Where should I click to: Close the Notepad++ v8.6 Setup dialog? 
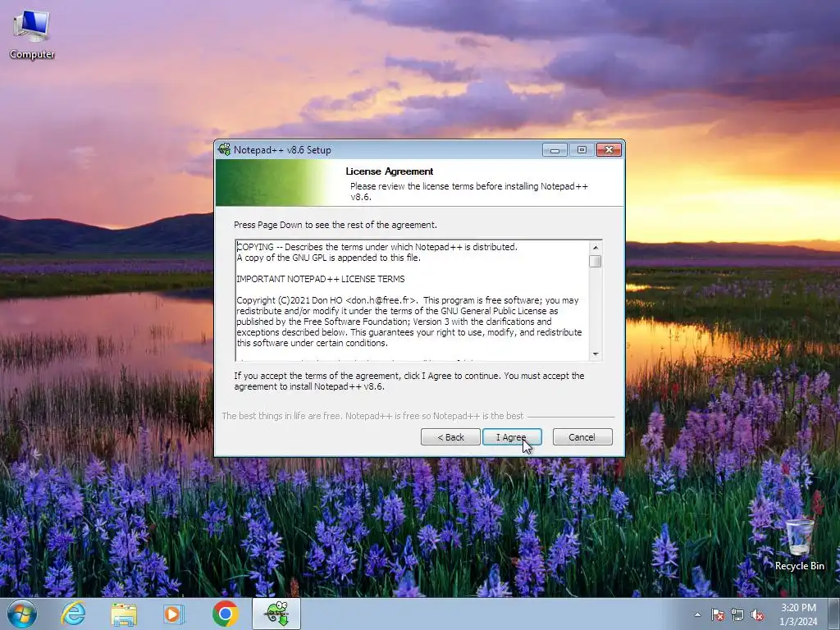[x=609, y=150]
